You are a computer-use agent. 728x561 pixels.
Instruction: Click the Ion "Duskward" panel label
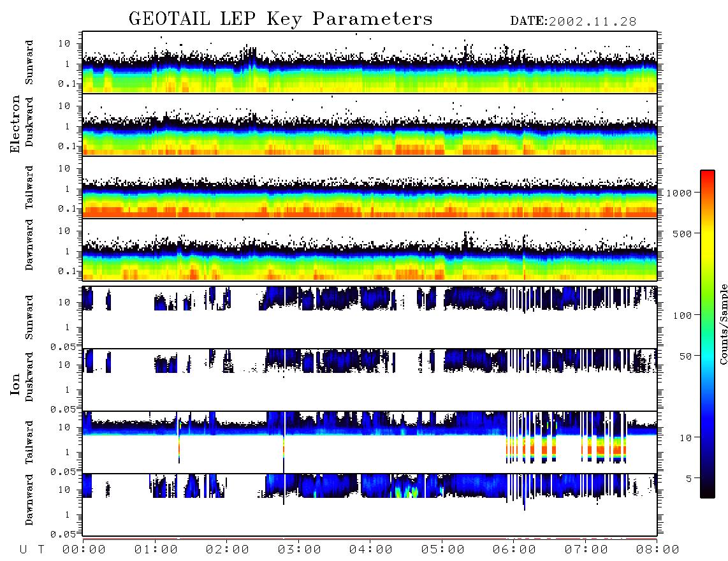(x=29, y=377)
